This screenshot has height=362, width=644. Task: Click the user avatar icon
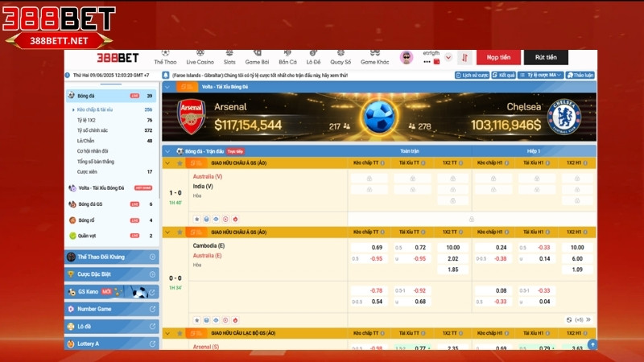(407, 57)
